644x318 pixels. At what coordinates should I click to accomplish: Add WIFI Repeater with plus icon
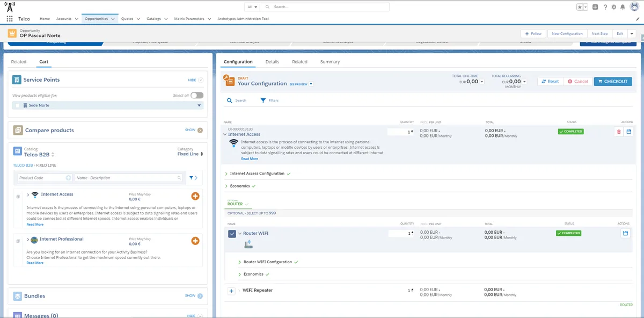[x=232, y=291]
